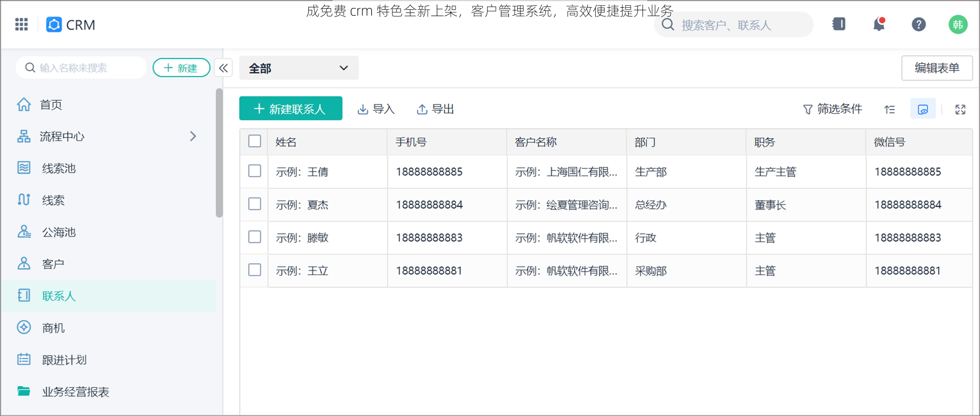
Task: Click the 客户 person icon
Action: point(24,264)
